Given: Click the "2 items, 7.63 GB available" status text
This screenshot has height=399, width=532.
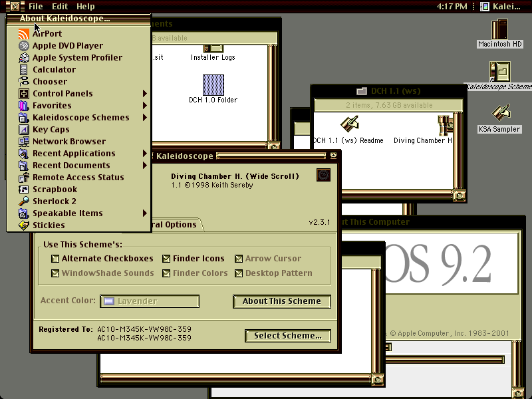Looking at the screenshot, I should point(389,105).
